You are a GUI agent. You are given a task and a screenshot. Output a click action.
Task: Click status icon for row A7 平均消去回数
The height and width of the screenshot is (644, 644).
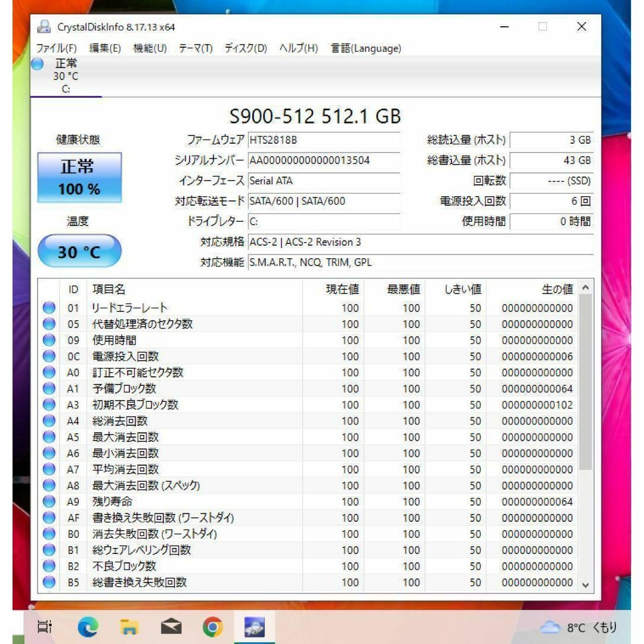pos(49,469)
